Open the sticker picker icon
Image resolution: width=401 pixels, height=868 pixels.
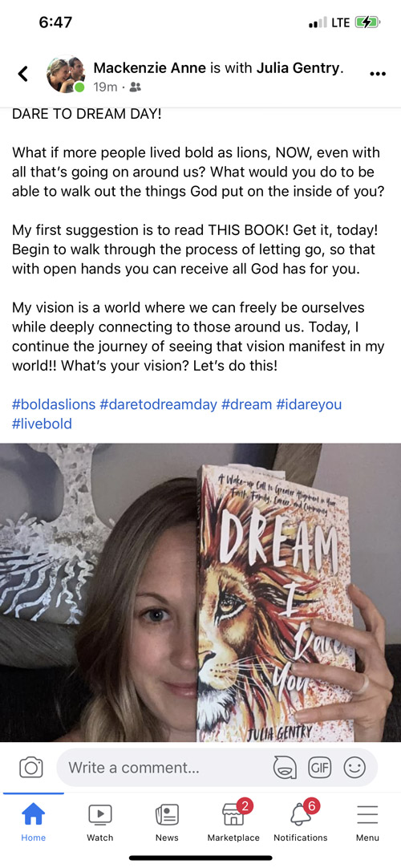click(285, 767)
